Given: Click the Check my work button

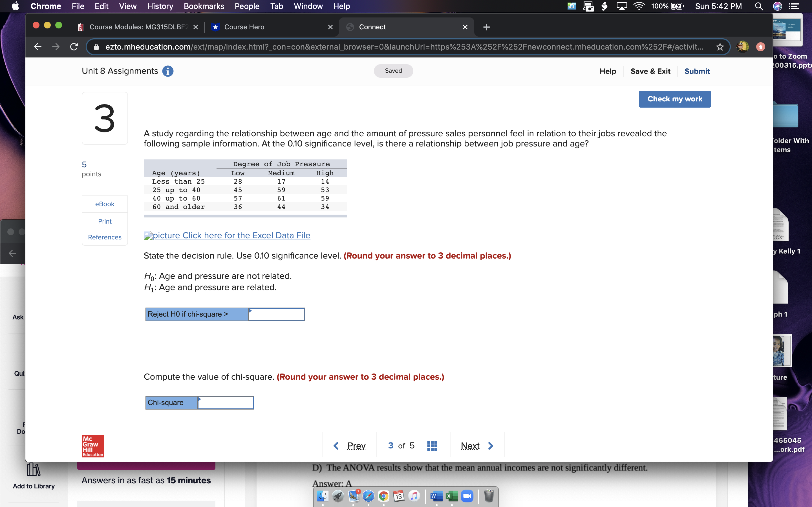Looking at the screenshot, I should 674,99.
